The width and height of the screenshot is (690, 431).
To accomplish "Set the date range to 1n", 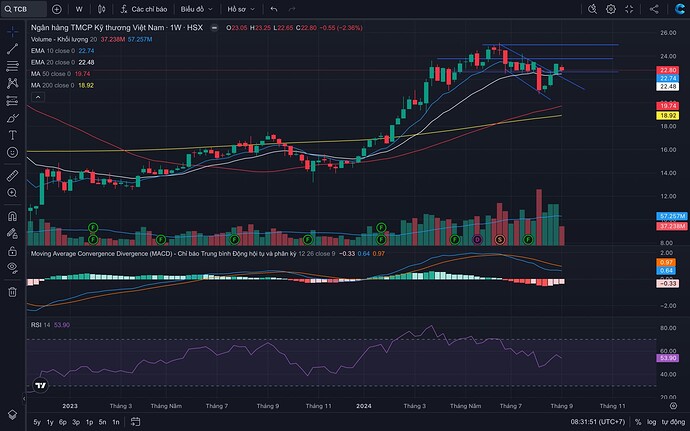I will pos(116,422).
